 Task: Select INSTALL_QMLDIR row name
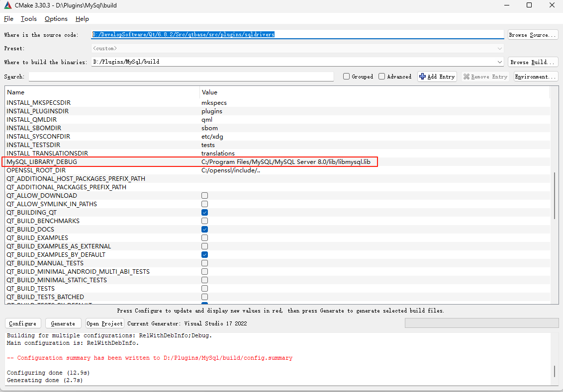coord(32,120)
